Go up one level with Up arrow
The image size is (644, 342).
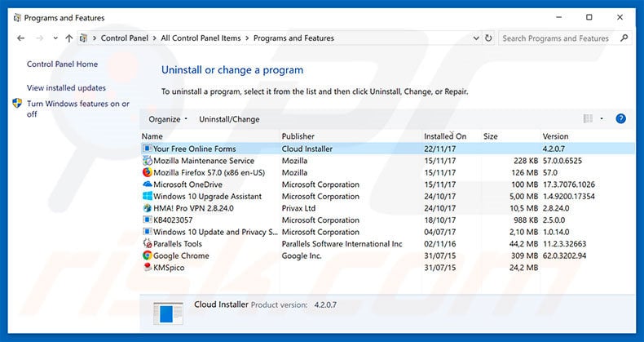point(69,38)
